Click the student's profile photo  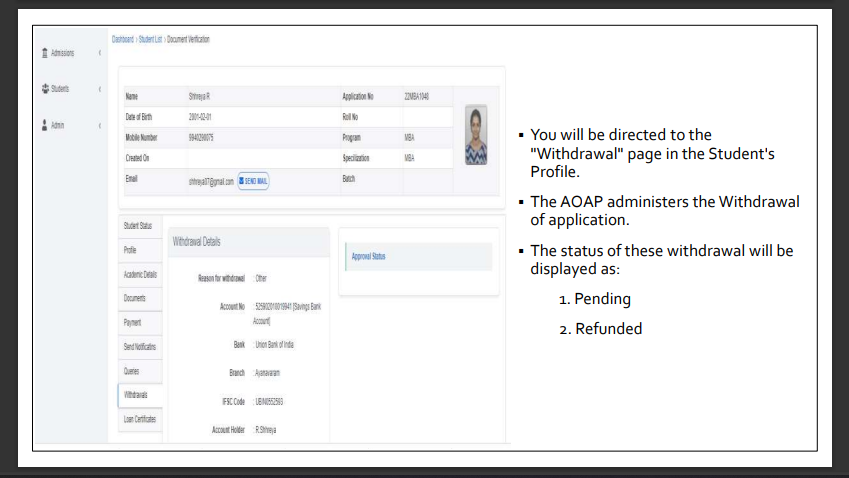point(476,135)
